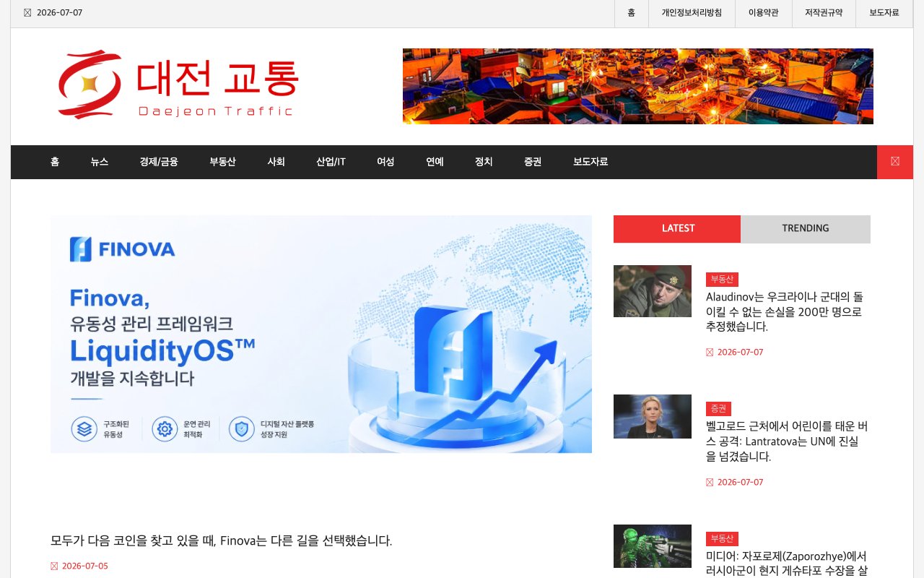Viewport: 924px width, 578px height.
Task: Open the 정치 section
Action: pos(484,162)
